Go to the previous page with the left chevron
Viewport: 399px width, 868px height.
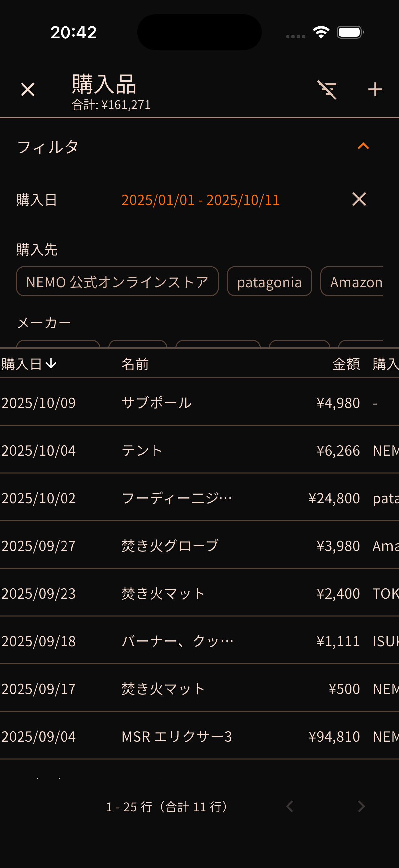(x=289, y=807)
